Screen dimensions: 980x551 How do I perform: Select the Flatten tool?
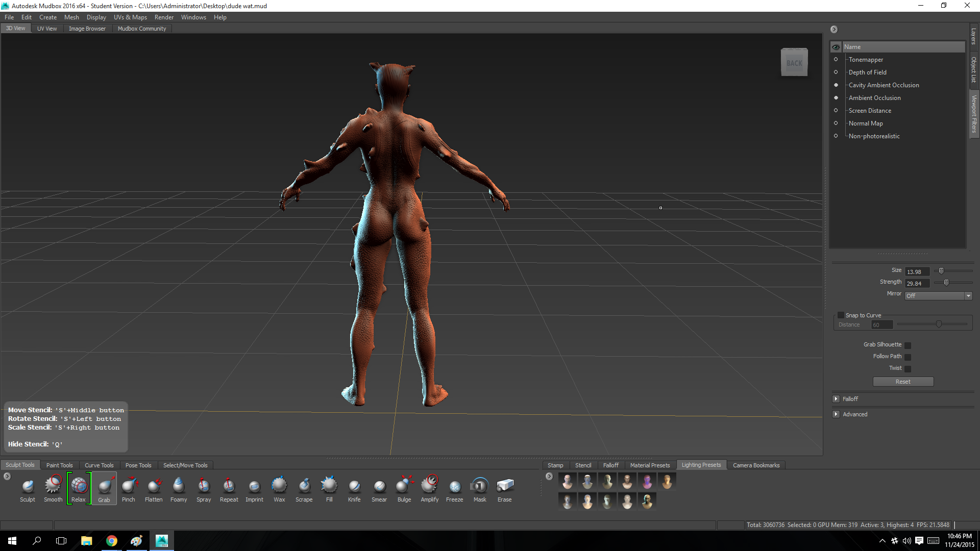tap(154, 489)
